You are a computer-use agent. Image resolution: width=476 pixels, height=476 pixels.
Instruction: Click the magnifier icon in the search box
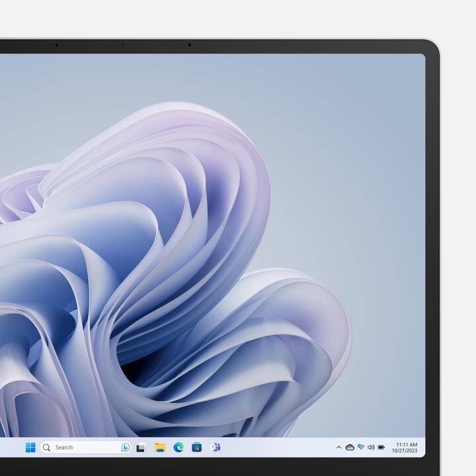(47, 448)
